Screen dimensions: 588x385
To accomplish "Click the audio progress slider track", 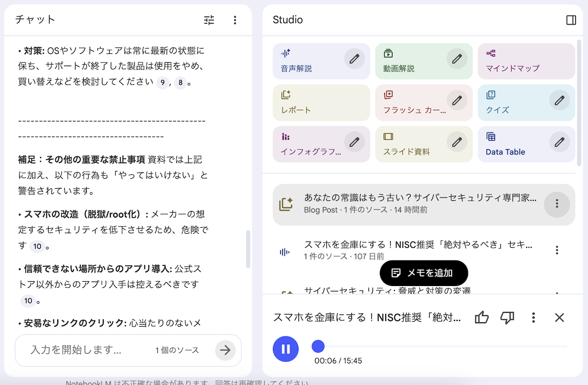I will pyautogui.click(x=441, y=347).
